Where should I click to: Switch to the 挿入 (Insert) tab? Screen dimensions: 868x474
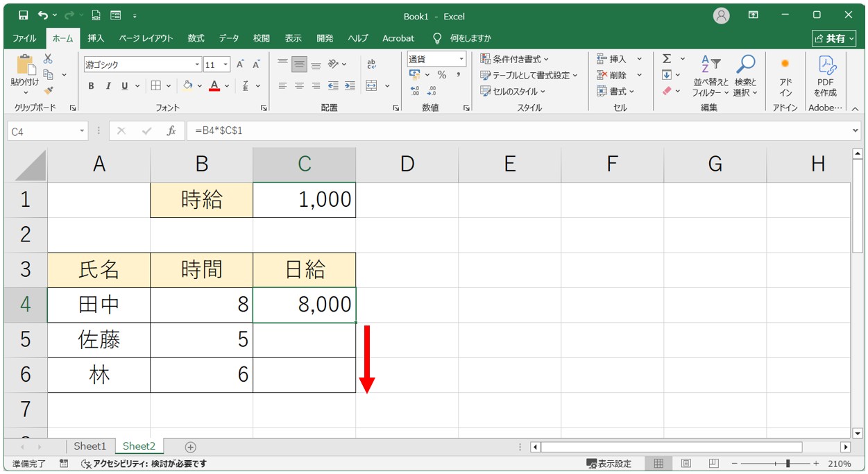pos(96,38)
